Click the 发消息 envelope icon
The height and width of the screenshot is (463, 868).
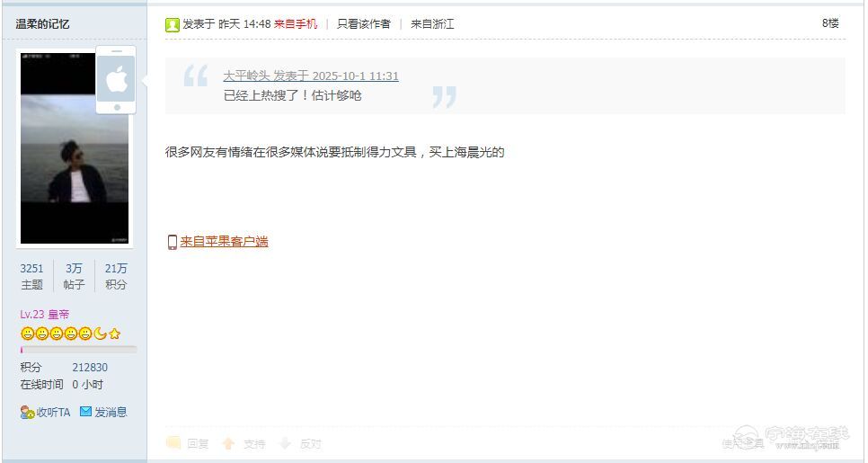coord(85,412)
